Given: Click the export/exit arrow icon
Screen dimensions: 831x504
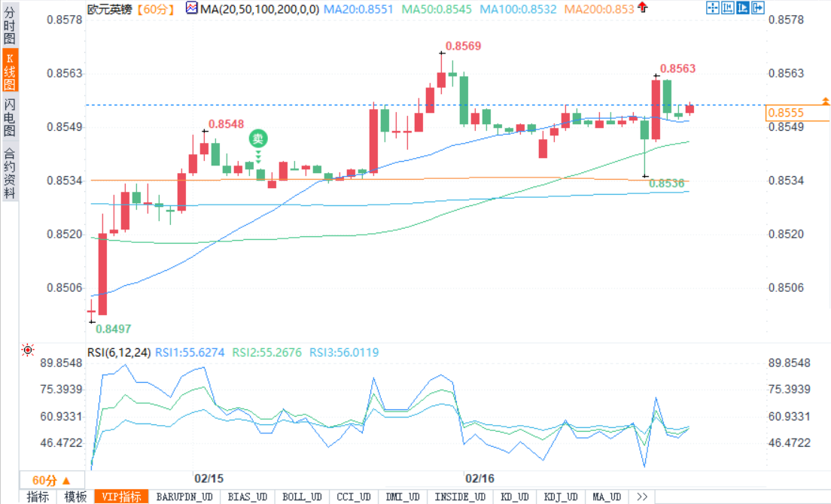Looking at the screenshot, I should [757, 8].
